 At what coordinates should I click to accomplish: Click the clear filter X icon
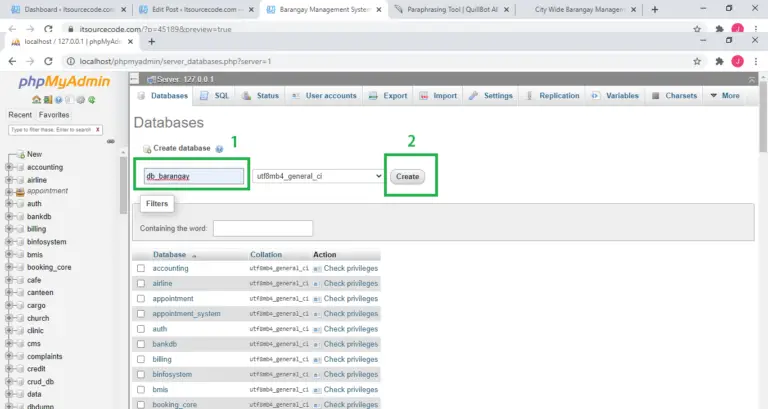click(x=97, y=130)
